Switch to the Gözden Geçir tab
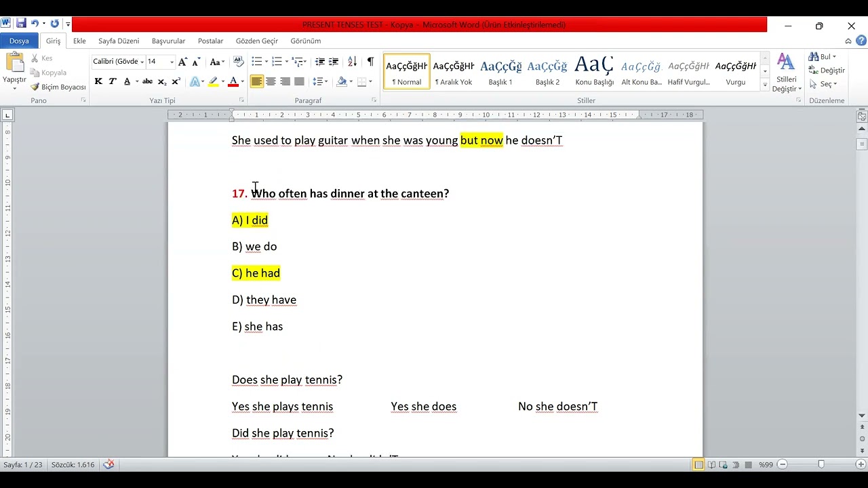 (257, 41)
